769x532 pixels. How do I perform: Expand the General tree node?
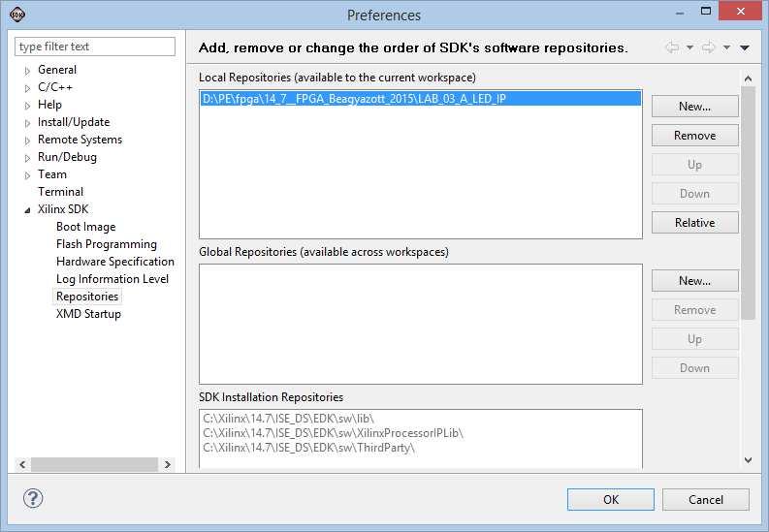coord(27,71)
